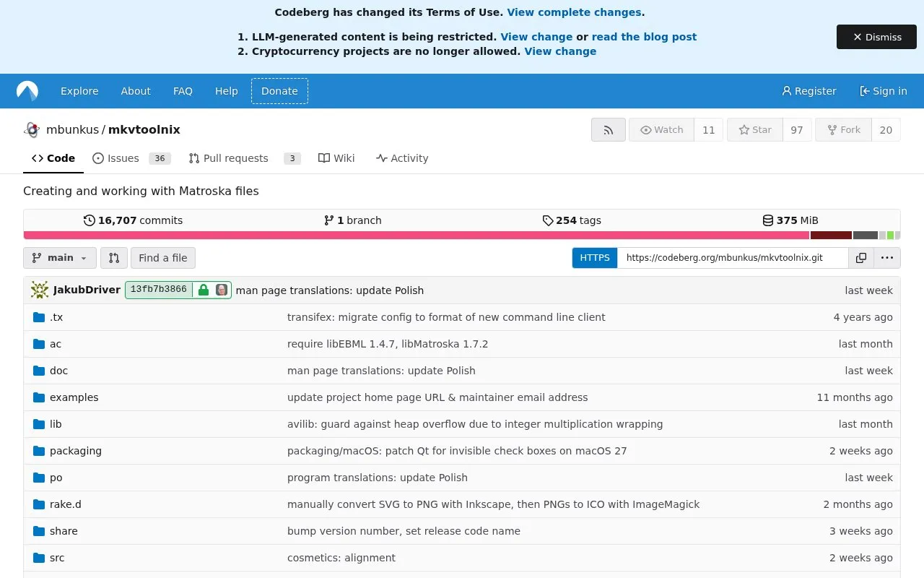
Task: Open commit 13fb7b3866
Action: pos(159,290)
